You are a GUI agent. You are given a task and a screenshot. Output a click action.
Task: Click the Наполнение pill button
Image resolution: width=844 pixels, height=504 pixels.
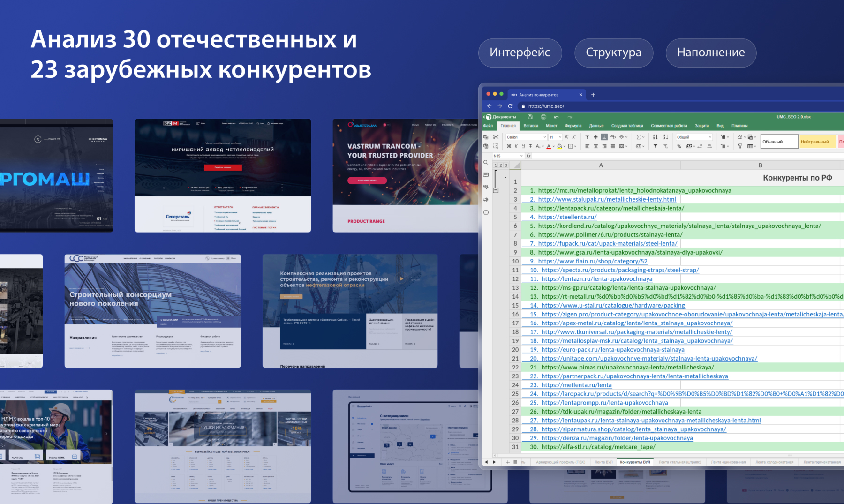pos(711,53)
